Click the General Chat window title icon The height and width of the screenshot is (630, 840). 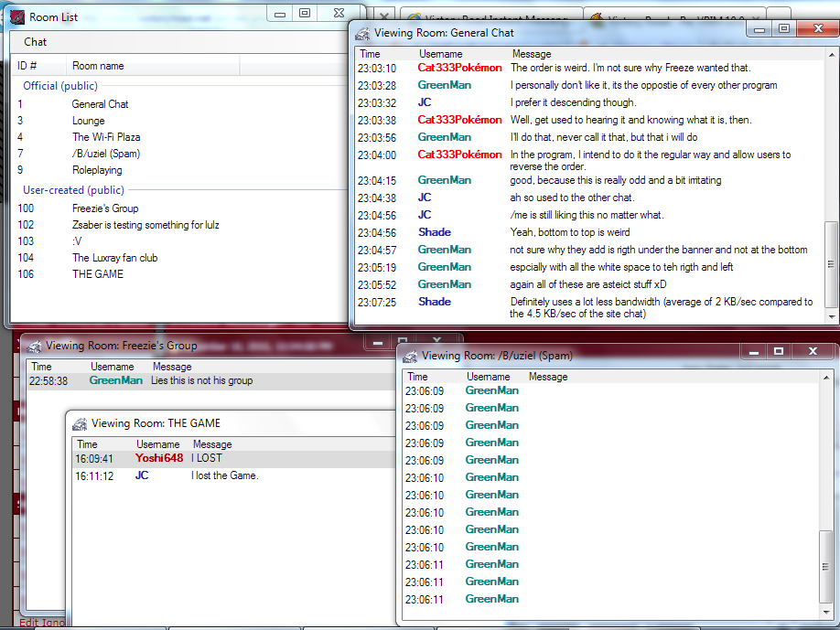pyautogui.click(x=362, y=33)
